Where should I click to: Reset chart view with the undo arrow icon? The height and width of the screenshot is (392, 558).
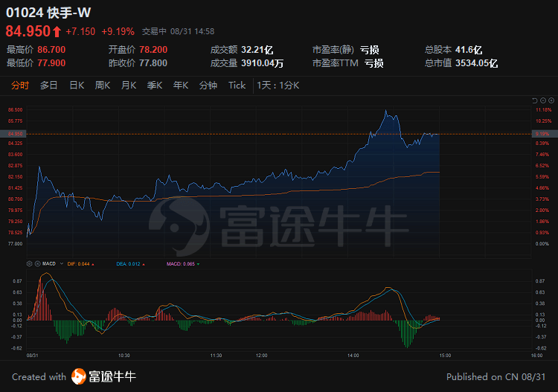pyautogui.click(x=534, y=100)
